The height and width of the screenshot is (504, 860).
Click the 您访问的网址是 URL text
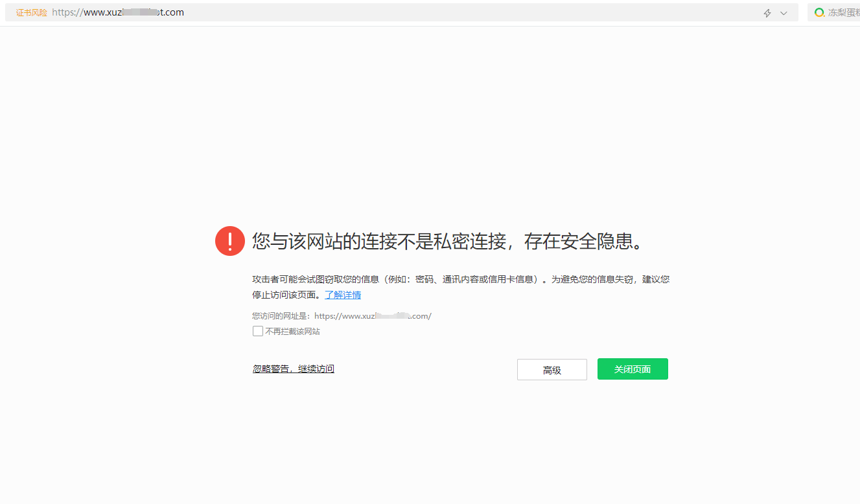342,316
